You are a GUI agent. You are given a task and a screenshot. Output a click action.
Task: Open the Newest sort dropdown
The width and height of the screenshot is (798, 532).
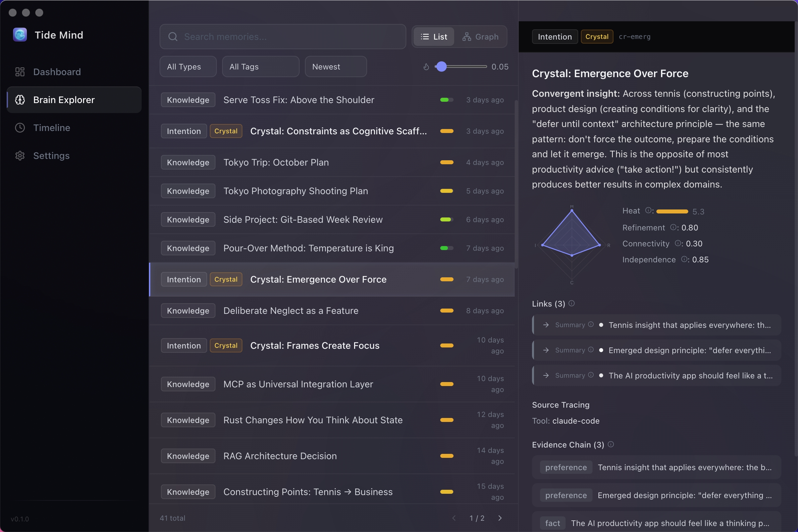[335, 66]
